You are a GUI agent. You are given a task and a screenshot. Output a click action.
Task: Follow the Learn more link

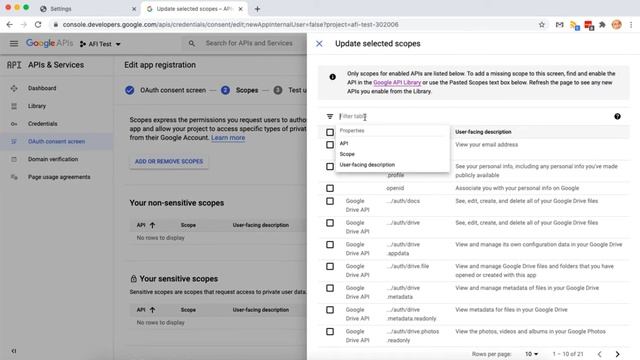[x=228, y=138]
